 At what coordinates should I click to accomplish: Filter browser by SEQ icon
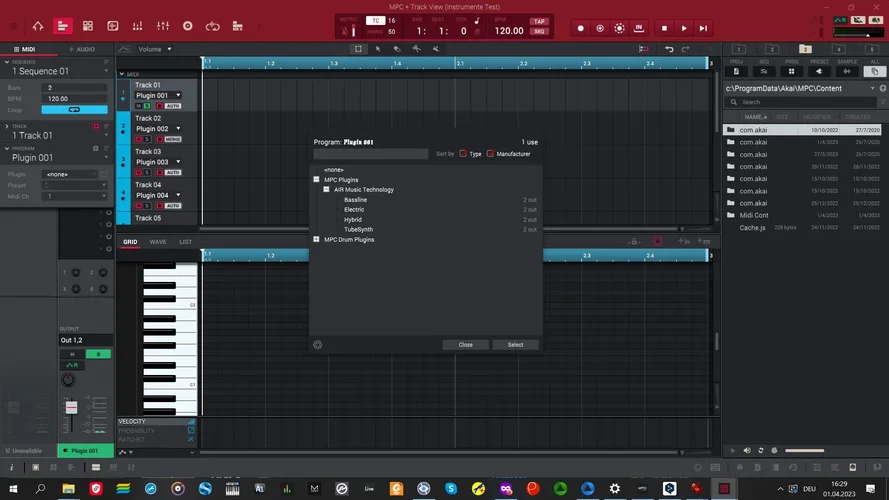point(764,71)
